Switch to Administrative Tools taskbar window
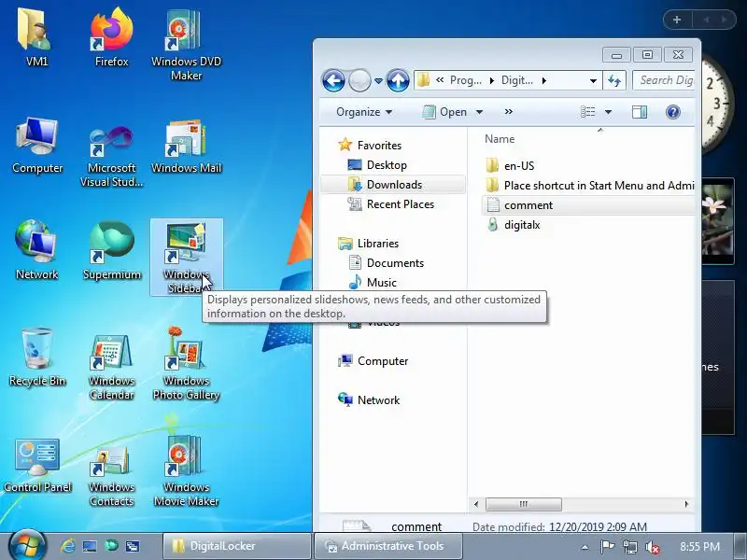This screenshot has width=747, height=560. pos(388,546)
